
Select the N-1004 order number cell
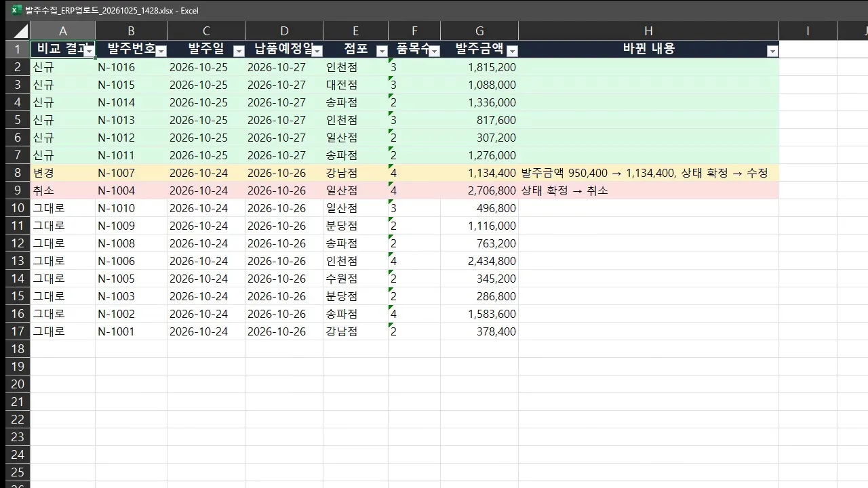[131, 190]
